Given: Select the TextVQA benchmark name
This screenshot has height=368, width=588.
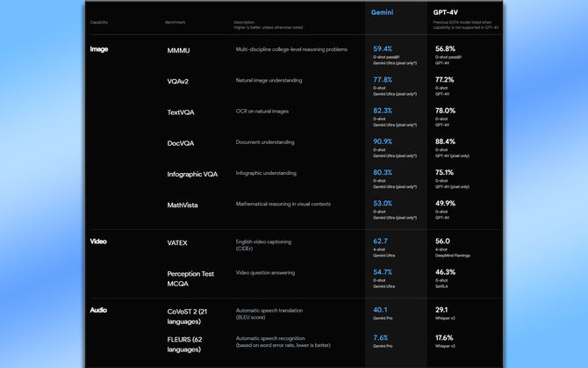Looking at the screenshot, I should (x=181, y=112).
